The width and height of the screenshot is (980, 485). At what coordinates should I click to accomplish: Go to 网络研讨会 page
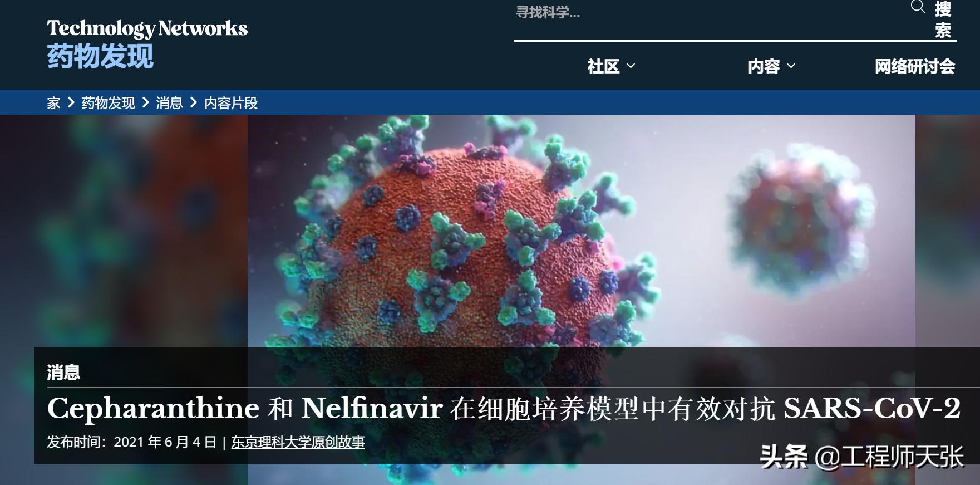(915, 67)
